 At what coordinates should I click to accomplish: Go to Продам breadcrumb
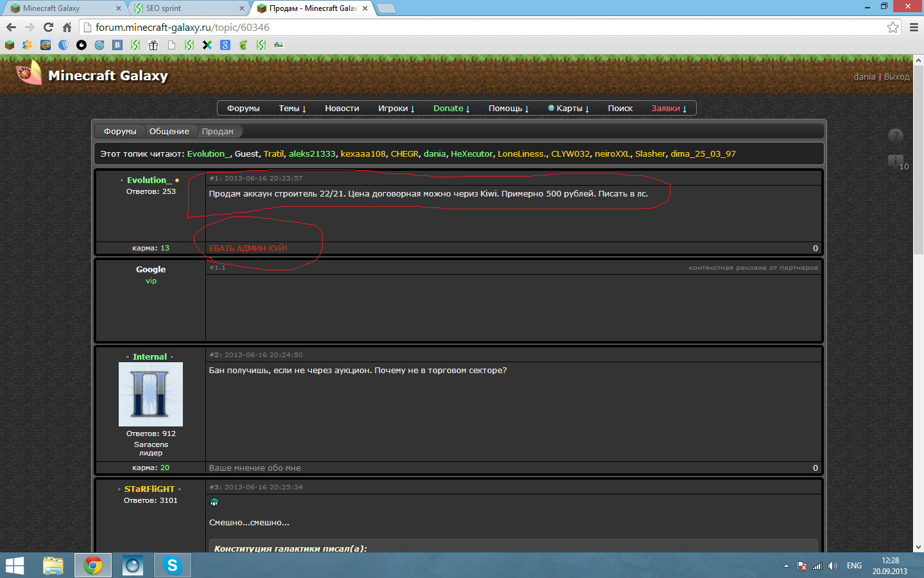tap(218, 131)
